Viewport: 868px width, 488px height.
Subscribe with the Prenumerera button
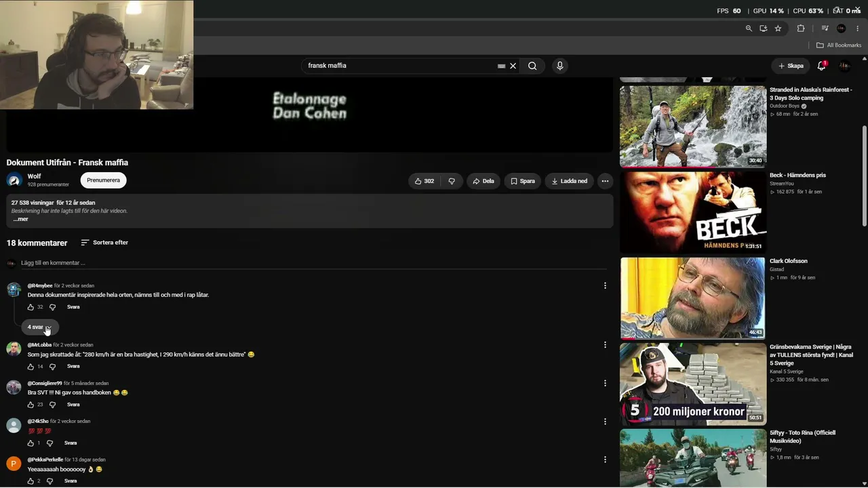click(x=103, y=180)
